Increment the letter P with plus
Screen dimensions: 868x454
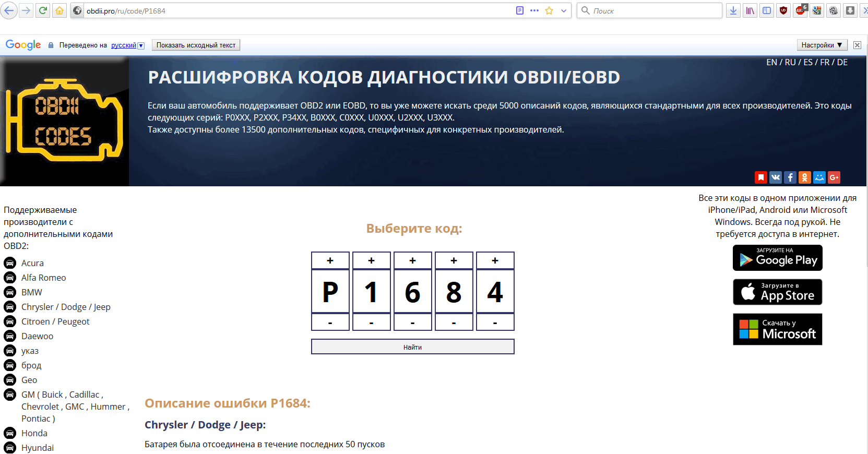330,260
